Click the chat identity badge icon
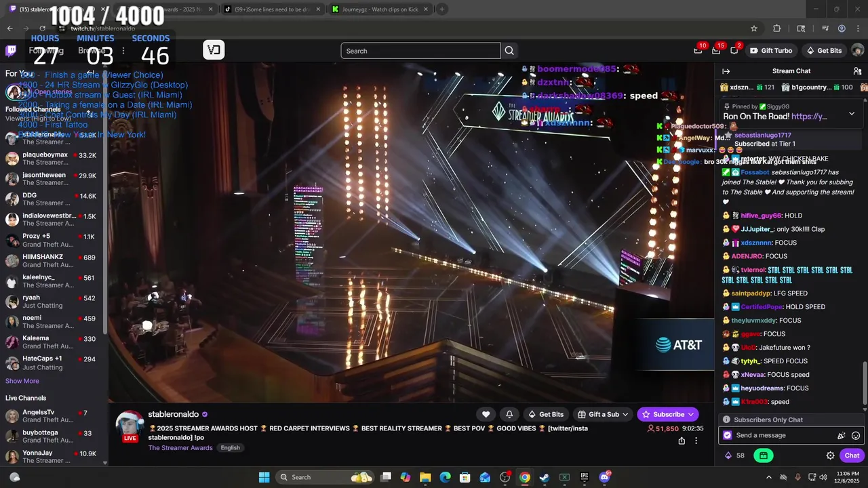The height and width of the screenshot is (488, 868). pyautogui.click(x=728, y=436)
